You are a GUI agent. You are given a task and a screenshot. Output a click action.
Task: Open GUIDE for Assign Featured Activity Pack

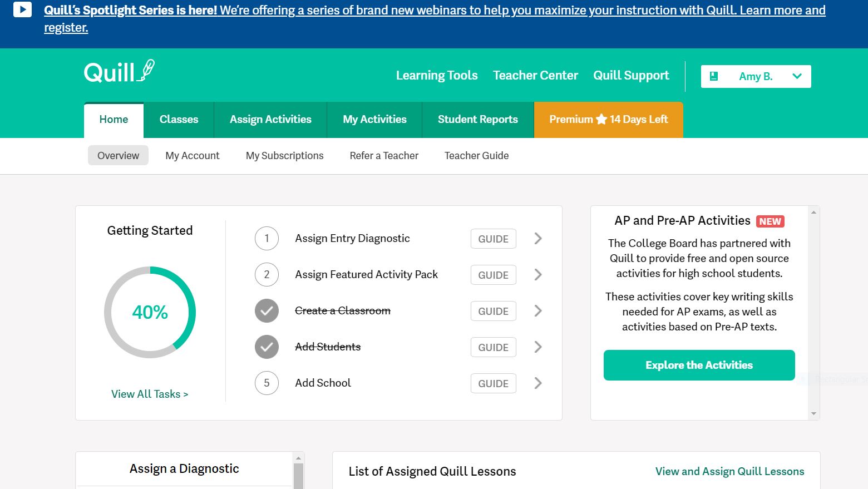coord(493,275)
